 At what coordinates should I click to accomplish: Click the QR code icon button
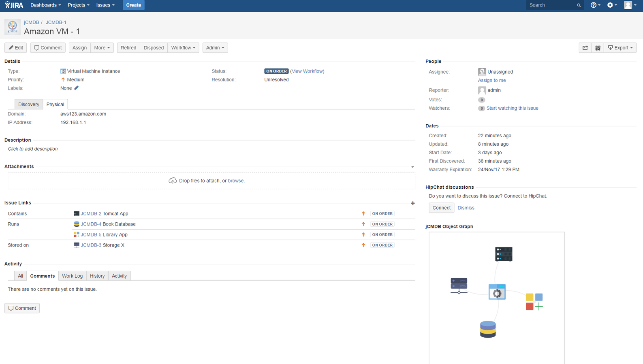coord(598,48)
